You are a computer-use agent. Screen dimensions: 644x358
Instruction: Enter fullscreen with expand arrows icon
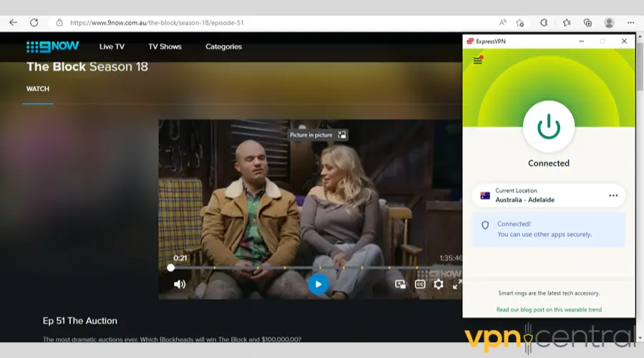(457, 284)
